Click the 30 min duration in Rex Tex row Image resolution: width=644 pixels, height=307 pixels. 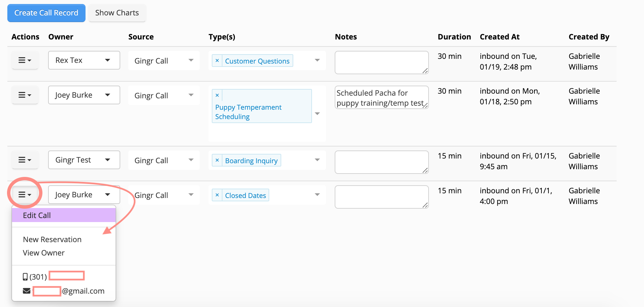pos(450,56)
